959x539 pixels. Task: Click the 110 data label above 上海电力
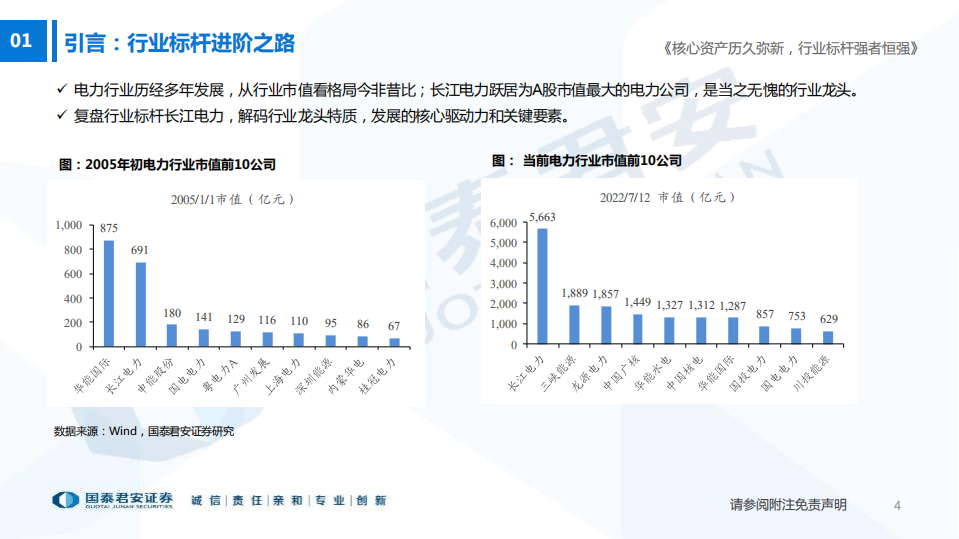point(299,321)
